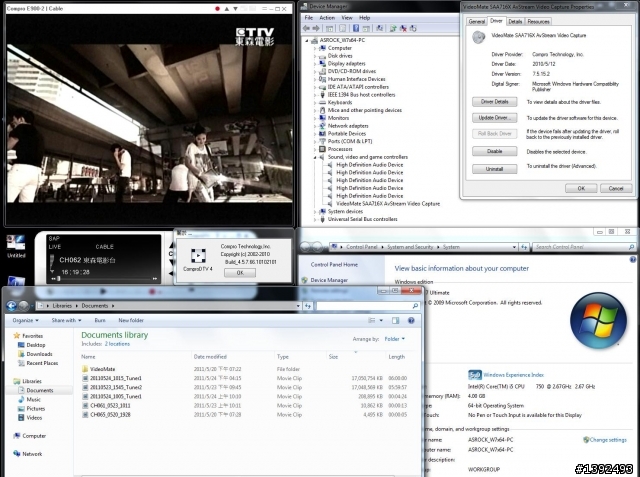Sort by the Date modified column header

coord(210,357)
